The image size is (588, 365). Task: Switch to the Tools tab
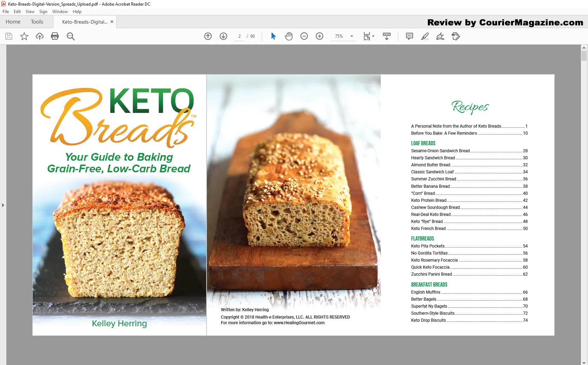coord(37,22)
